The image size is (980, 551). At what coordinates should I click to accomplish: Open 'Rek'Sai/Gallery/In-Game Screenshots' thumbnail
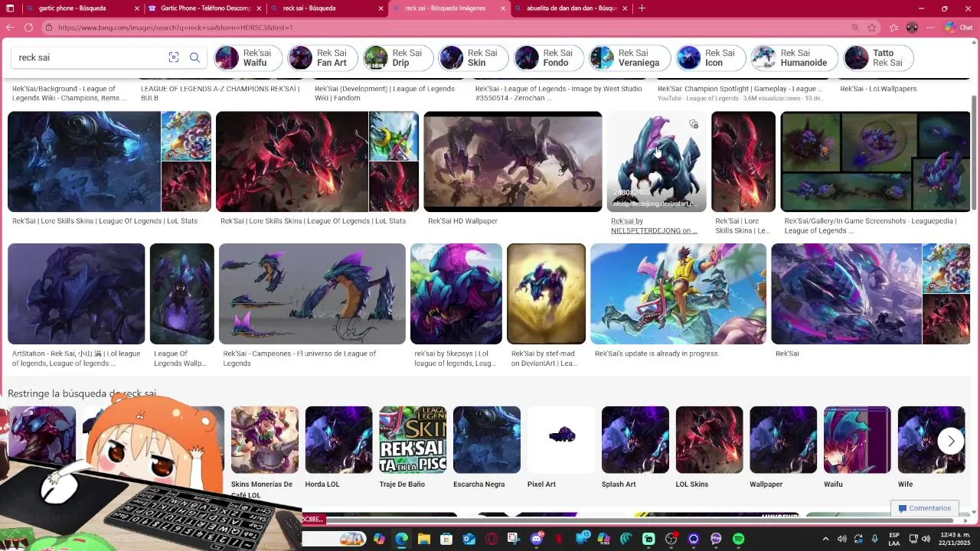pyautogui.click(x=875, y=161)
